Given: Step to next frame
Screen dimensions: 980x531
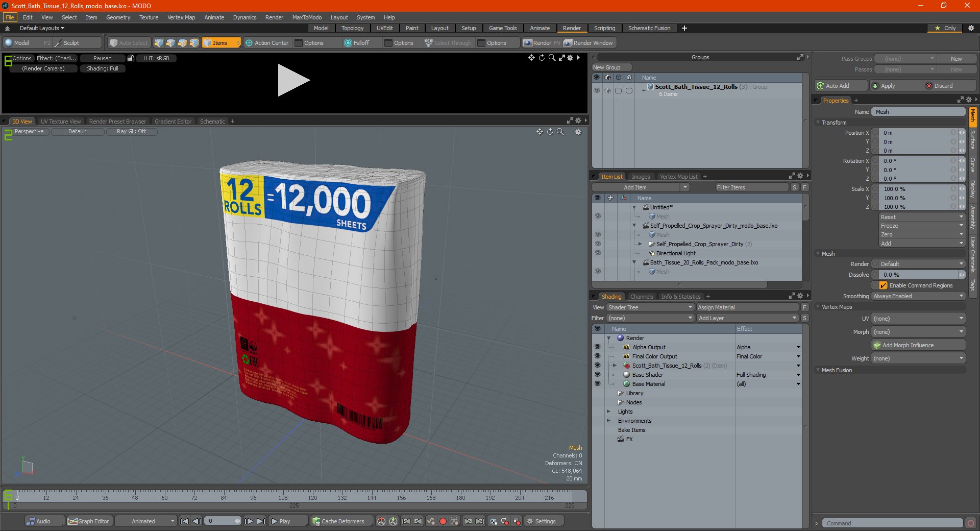Looking at the screenshot, I should 249,521.
